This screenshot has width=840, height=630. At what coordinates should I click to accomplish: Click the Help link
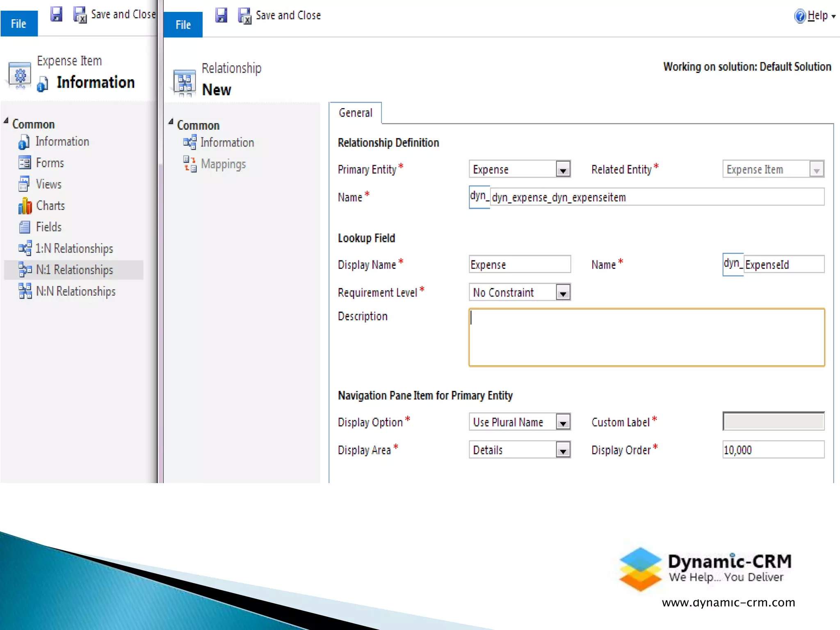(x=817, y=16)
